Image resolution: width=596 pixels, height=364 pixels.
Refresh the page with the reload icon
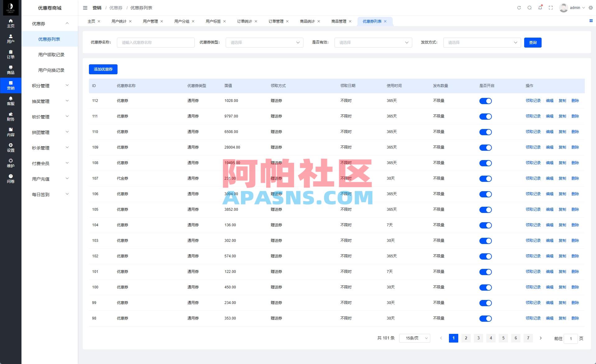[x=519, y=8]
